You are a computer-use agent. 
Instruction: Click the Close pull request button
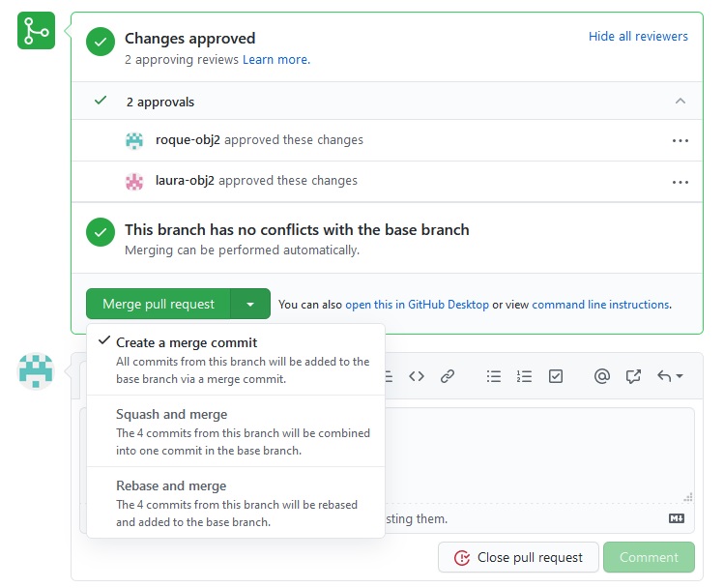point(518,557)
